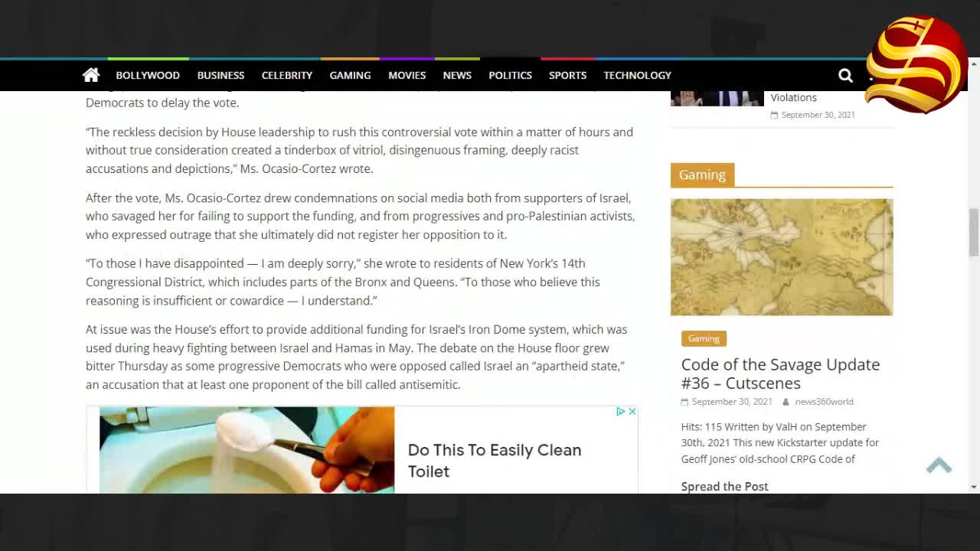
Task: Open the Business menu section
Action: click(x=220, y=75)
